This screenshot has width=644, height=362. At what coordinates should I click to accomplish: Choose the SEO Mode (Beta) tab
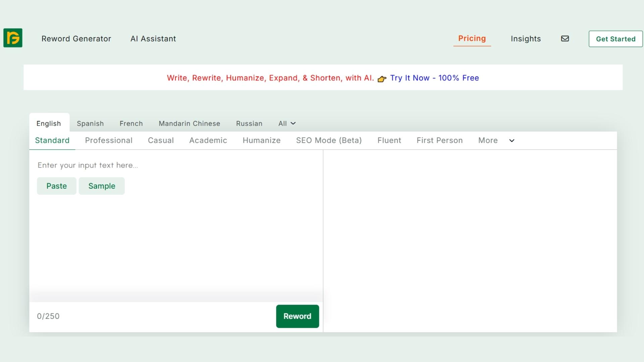pyautogui.click(x=329, y=140)
